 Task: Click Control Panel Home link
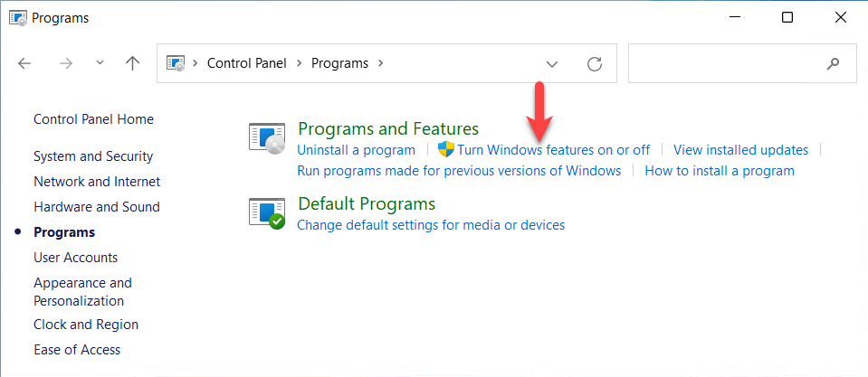pos(93,119)
